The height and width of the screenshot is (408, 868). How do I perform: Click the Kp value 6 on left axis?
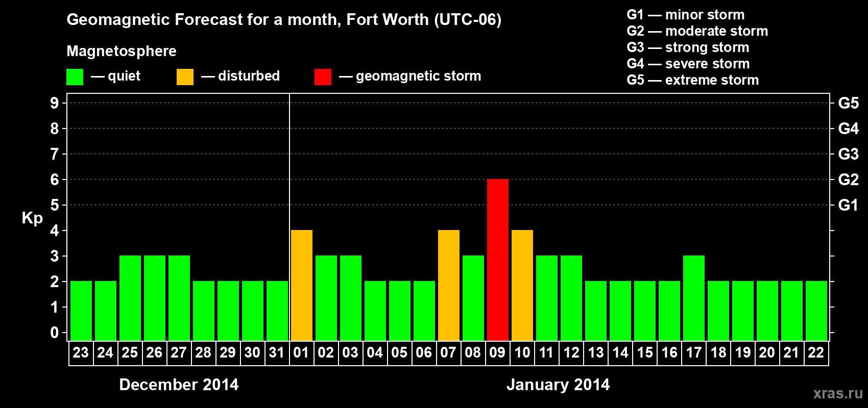point(55,180)
